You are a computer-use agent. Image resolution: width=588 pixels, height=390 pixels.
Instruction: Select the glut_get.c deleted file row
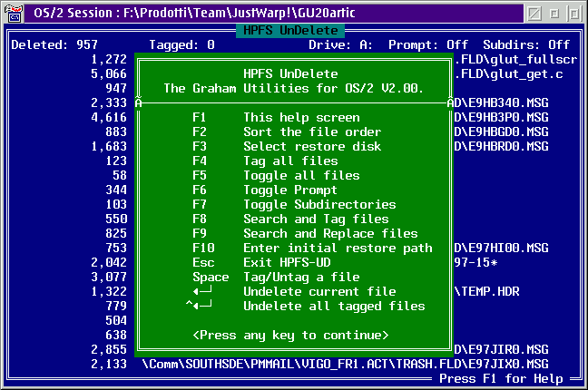coord(508,73)
